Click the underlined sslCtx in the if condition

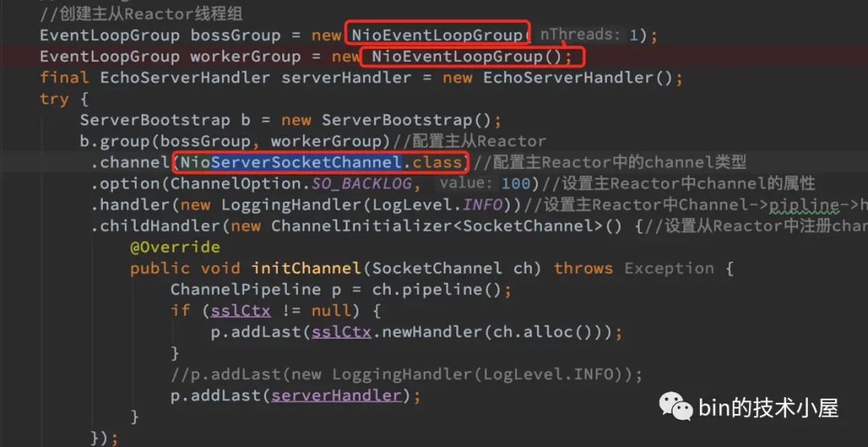(x=240, y=311)
